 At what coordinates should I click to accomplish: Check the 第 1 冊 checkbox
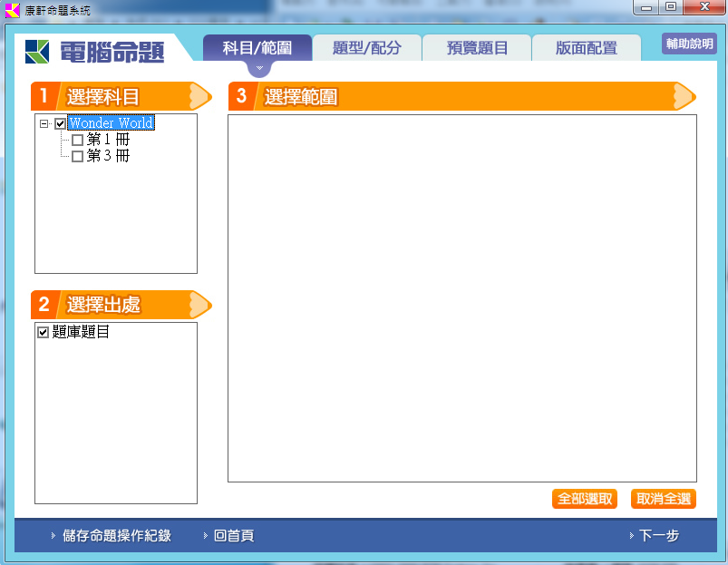click(78, 140)
